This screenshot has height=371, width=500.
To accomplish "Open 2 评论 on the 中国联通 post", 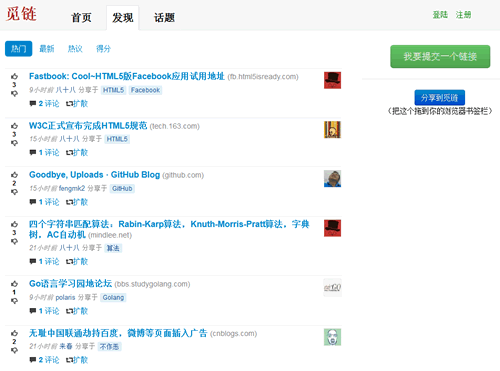I will [49, 360].
